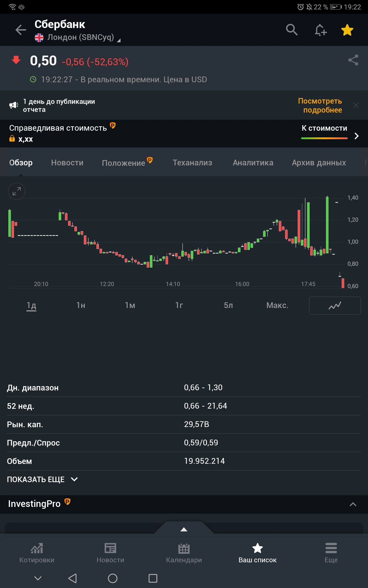Tap the fair value gradient bar
Screen dimensions: 368x588
pos(324,138)
